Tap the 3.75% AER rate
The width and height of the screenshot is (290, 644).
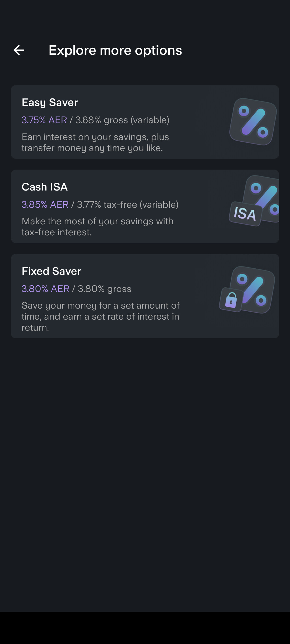(44, 120)
